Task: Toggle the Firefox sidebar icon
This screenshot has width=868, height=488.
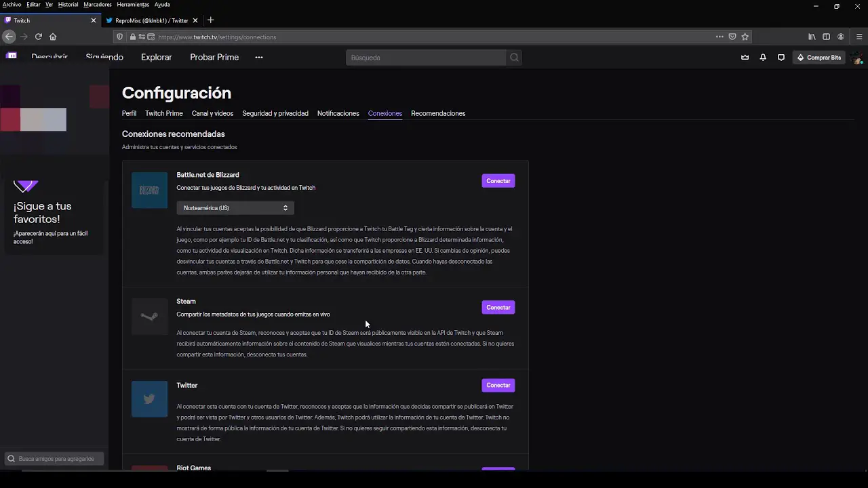Action: click(826, 37)
